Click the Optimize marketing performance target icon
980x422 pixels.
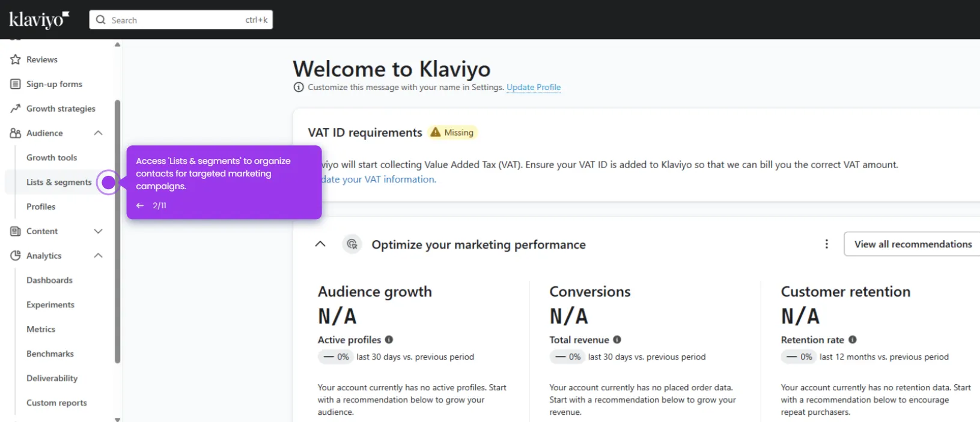click(352, 244)
